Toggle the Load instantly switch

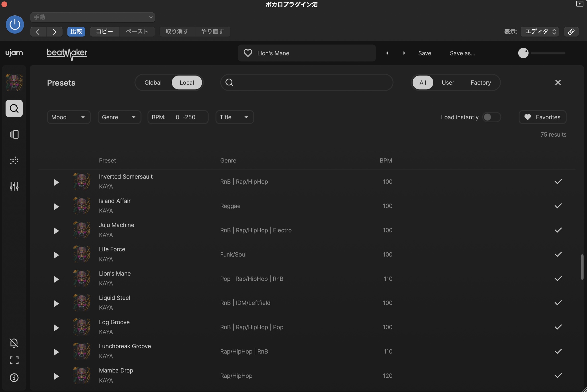click(x=492, y=117)
